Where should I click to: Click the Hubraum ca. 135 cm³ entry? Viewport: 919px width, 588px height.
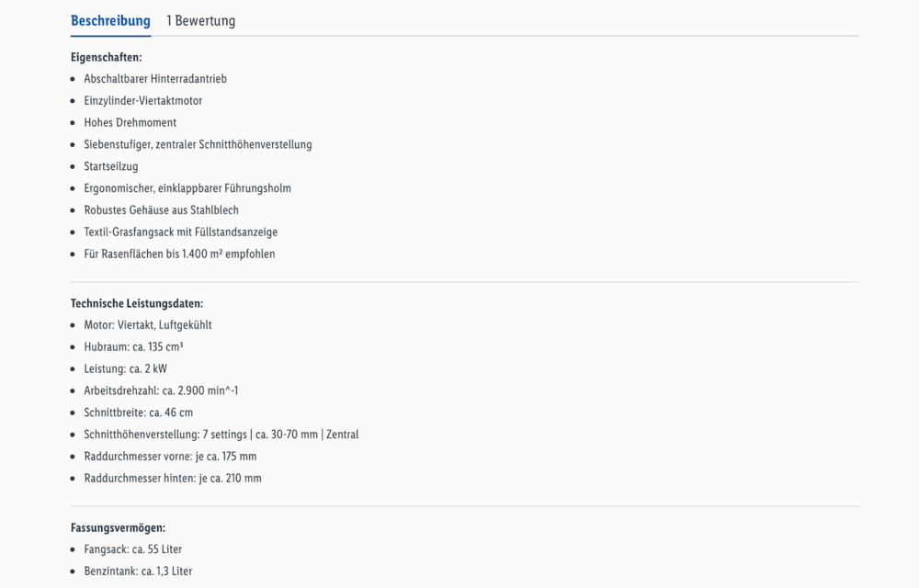pos(133,346)
